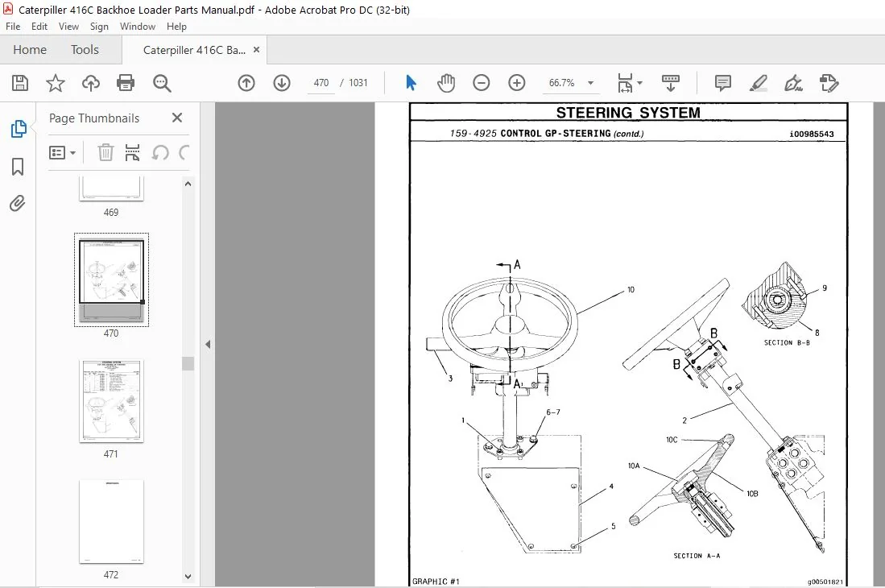
Task: Upload the file to cloud storage
Action: 90,83
